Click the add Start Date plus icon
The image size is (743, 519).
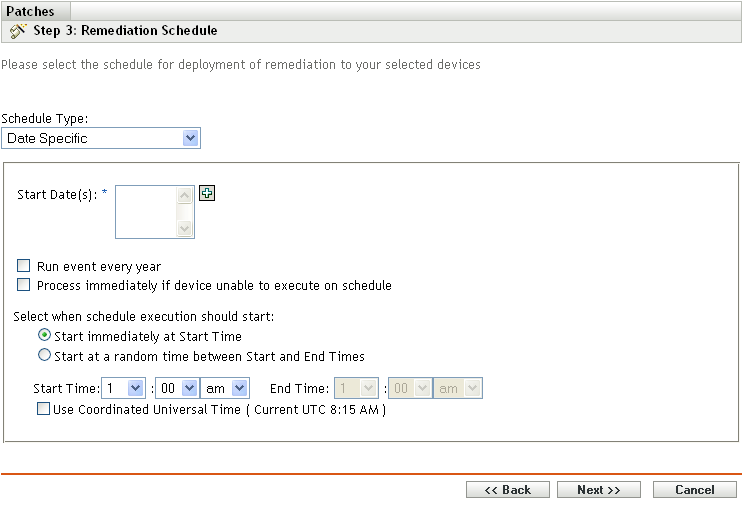coord(207,193)
